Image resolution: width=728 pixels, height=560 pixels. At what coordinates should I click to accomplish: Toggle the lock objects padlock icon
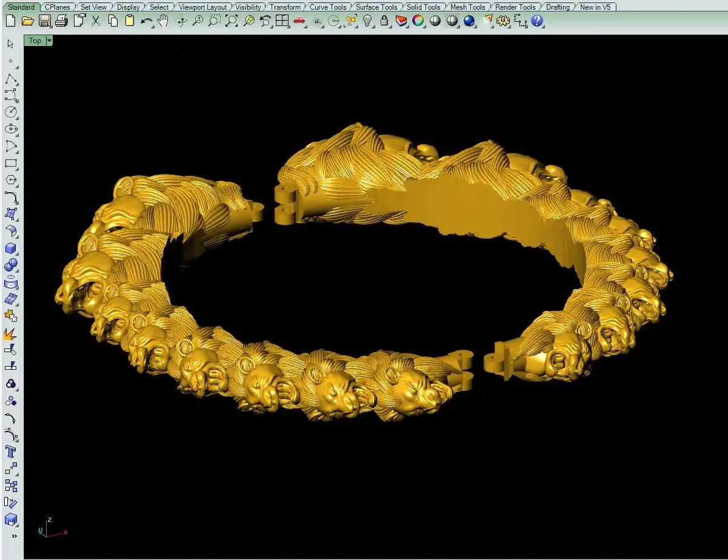tap(384, 21)
